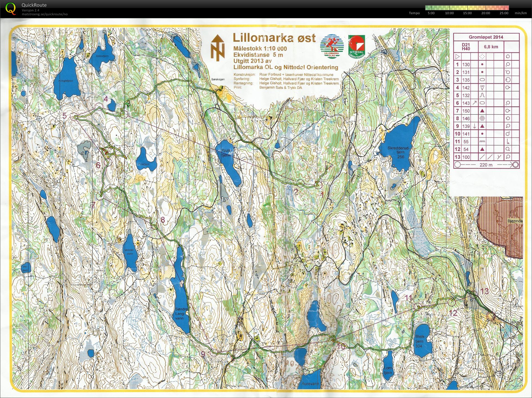Click the '5:00' tempo label
Screen dimensions: 532x398
(431, 13)
